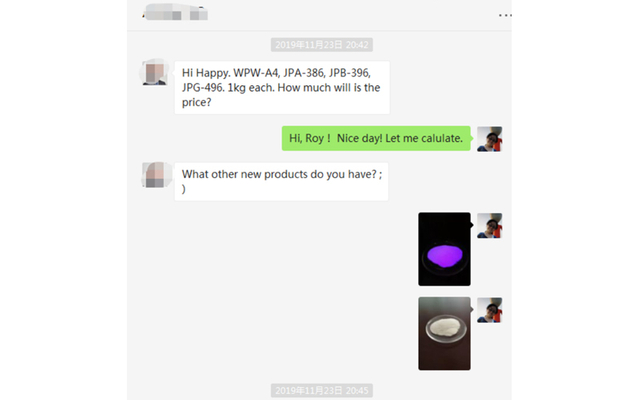640x400 pixels.
Task: Click sender avatar beside green reply bubble
Action: click(489, 139)
